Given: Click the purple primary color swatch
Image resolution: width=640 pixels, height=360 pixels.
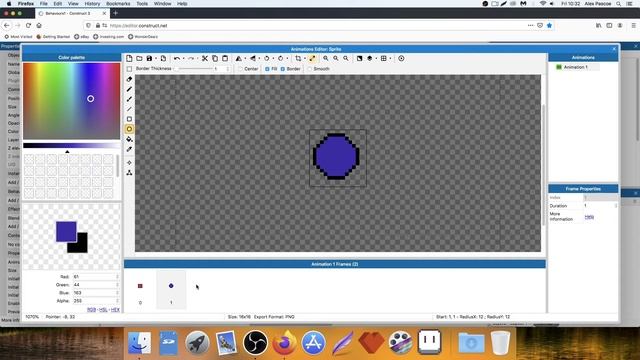Looking at the screenshot, I should coord(66,231).
